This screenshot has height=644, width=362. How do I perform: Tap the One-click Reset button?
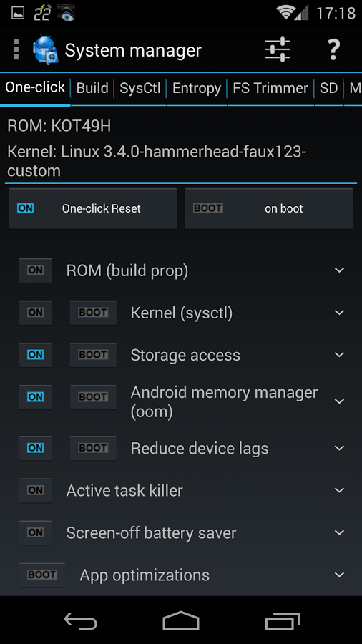click(x=93, y=208)
